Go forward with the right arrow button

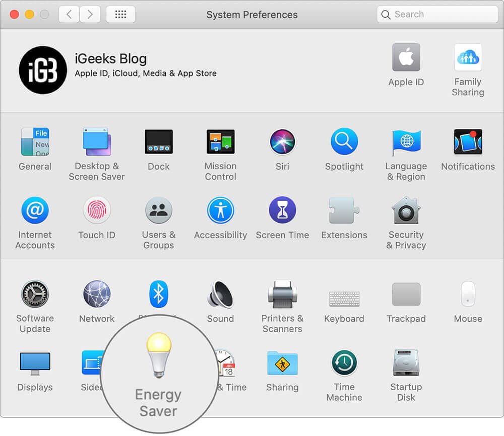(90, 15)
